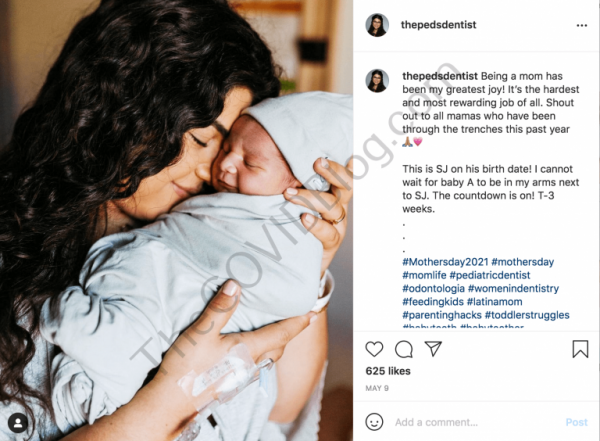Screen dimensions: 600x441
Task: Open emoji picker smiley icon
Action: [374, 422]
